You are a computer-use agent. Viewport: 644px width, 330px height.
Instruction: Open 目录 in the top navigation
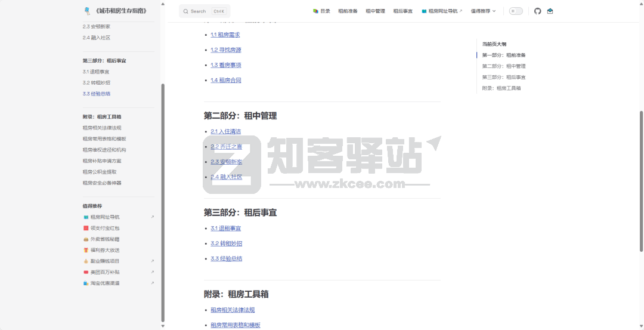(321, 11)
